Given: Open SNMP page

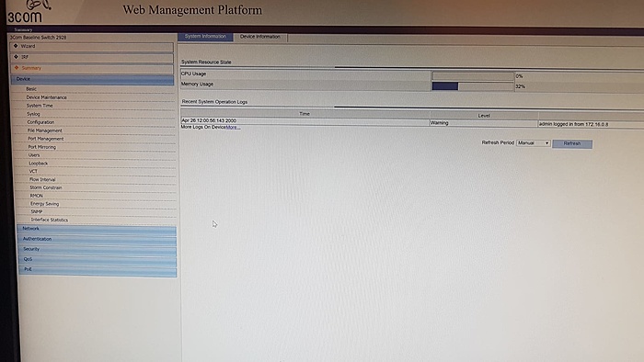Looking at the screenshot, I should [x=37, y=212].
